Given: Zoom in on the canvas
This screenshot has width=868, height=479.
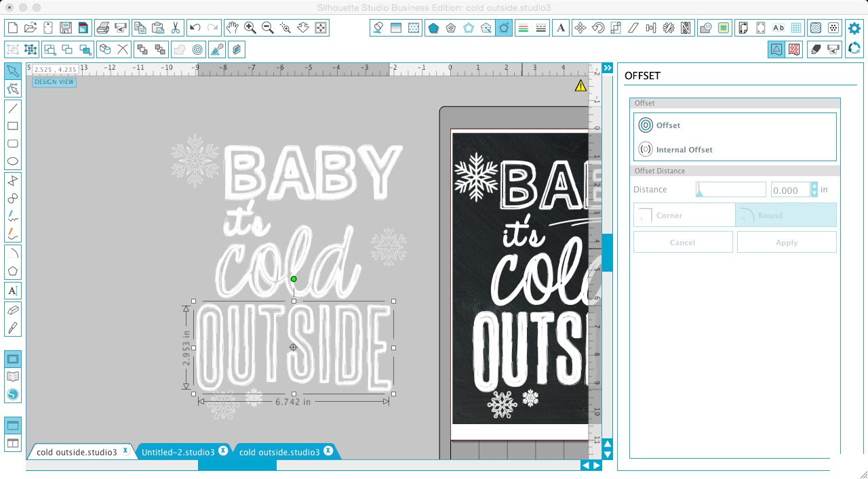Looking at the screenshot, I should [x=250, y=28].
